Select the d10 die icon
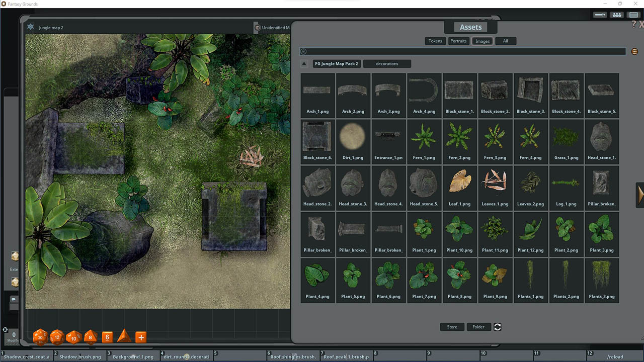Image resolution: width=644 pixels, height=362 pixels. (73, 337)
